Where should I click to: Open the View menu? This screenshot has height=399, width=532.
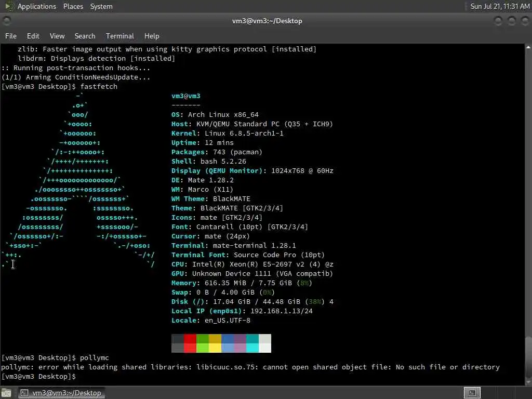tap(57, 36)
